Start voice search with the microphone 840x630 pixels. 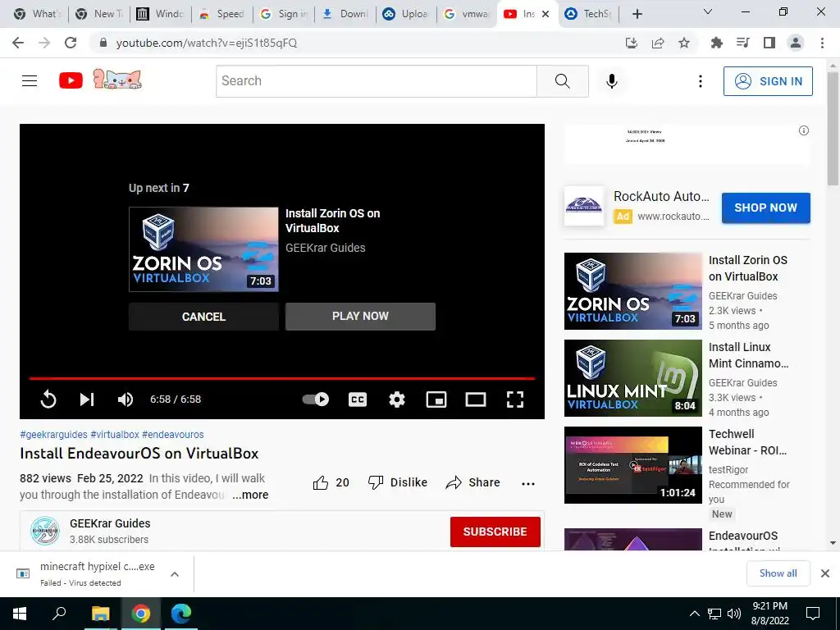pos(612,81)
